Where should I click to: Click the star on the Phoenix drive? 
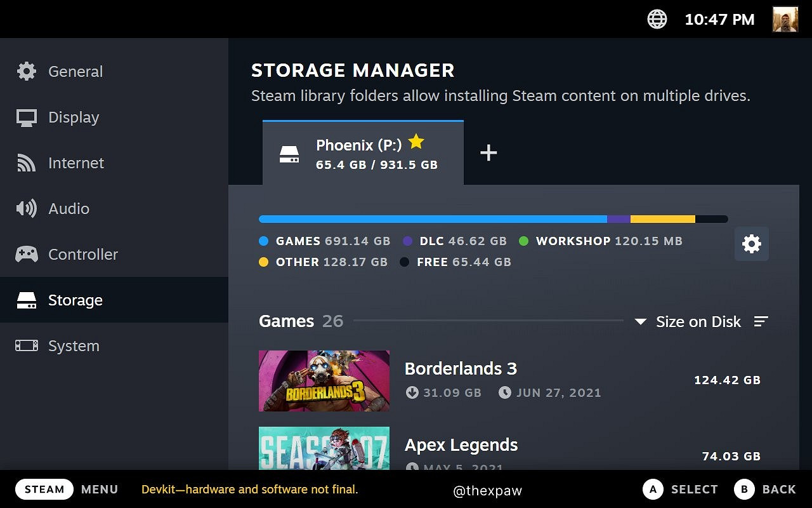coord(416,142)
